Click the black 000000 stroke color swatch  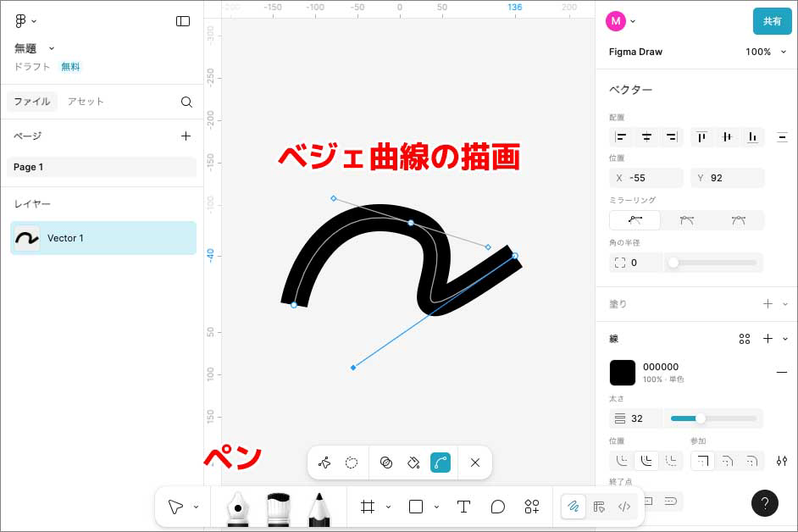623,373
